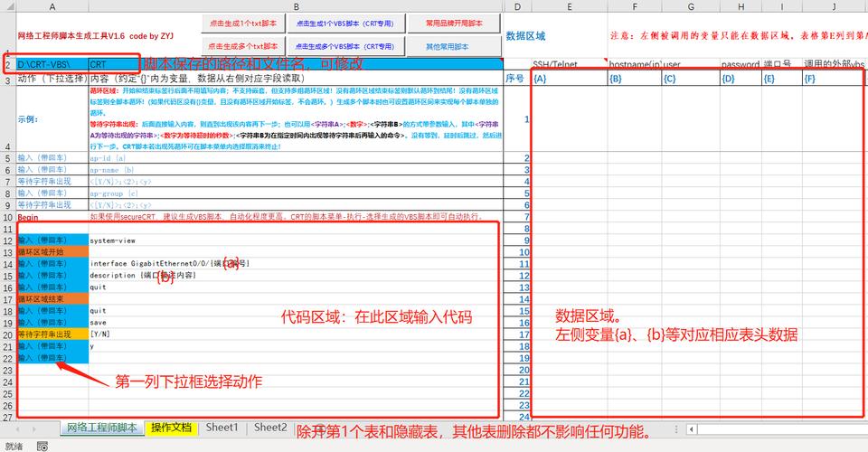Click the macro recording icon in status bar
The height and width of the screenshot is (452, 868).
pos(42,446)
